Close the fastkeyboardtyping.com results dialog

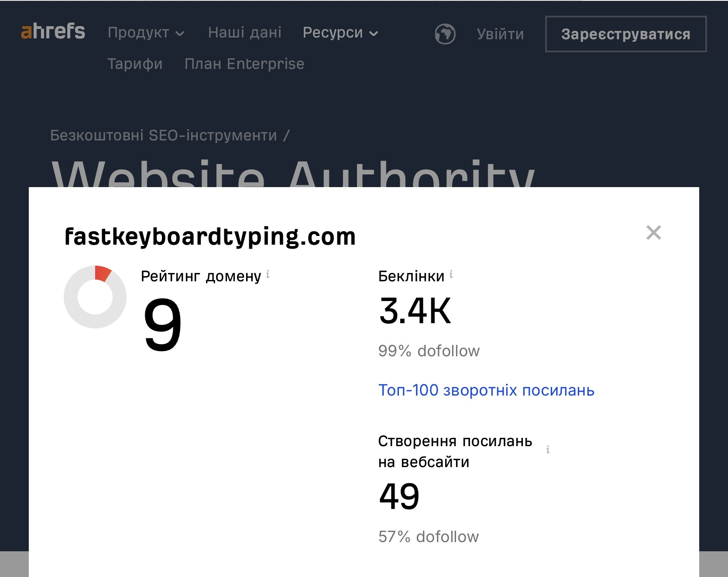pyautogui.click(x=653, y=232)
